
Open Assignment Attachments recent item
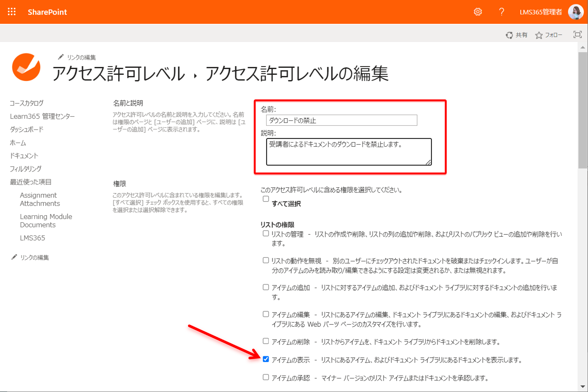pos(40,199)
